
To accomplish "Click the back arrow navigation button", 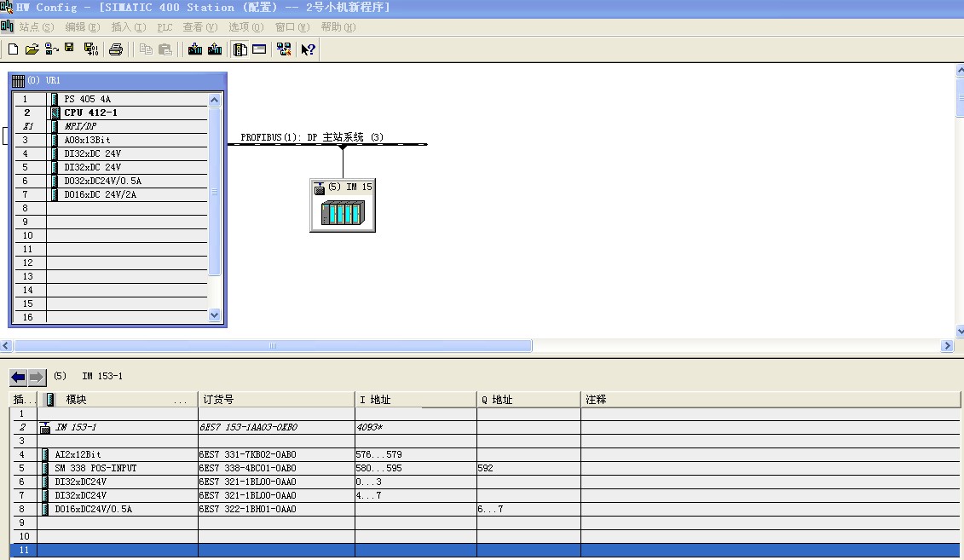I will pyautogui.click(x=18, y=377).
